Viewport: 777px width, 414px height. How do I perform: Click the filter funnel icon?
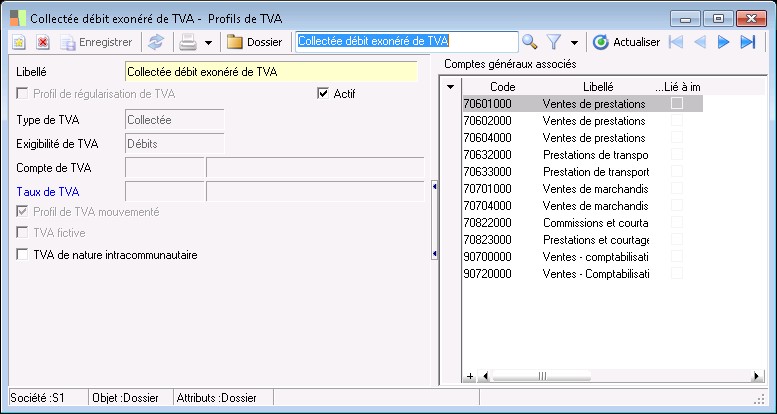point(554,43)
